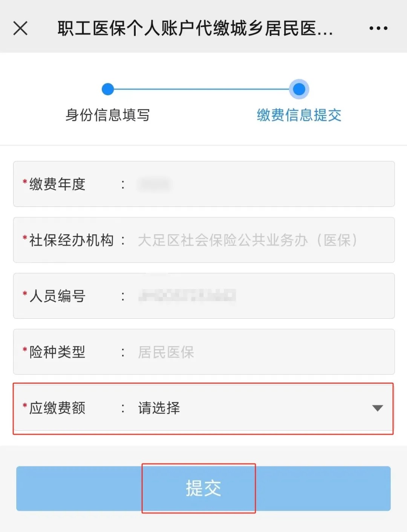Expand the 应缴费额 dropdown arrow

pyautogui.click(x=377, y=408)
